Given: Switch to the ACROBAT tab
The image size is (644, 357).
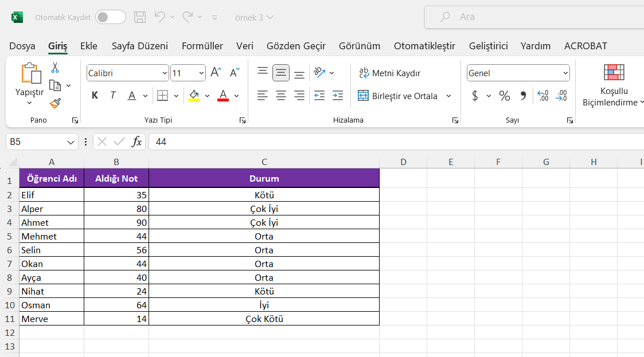Looking at the screenshot, I should [x=586, y=46].
